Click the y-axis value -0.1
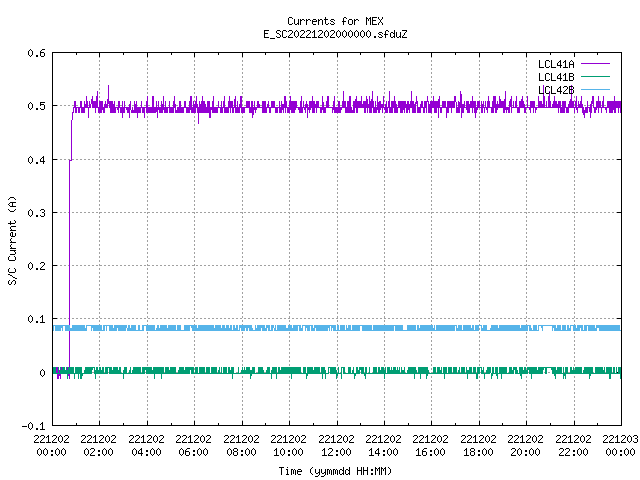This screenshot has height=480, width=640. coord(33,426)
